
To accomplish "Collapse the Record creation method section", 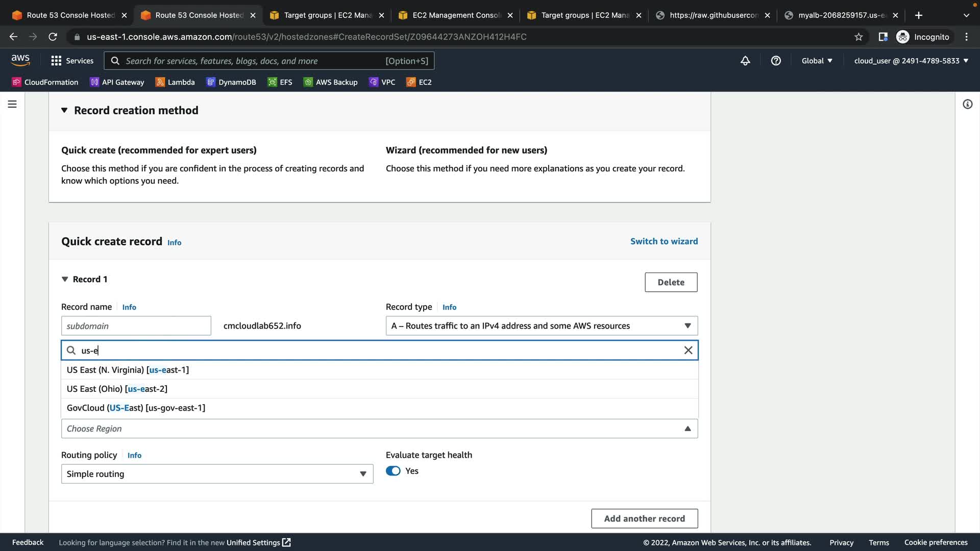I will point(64,110).
